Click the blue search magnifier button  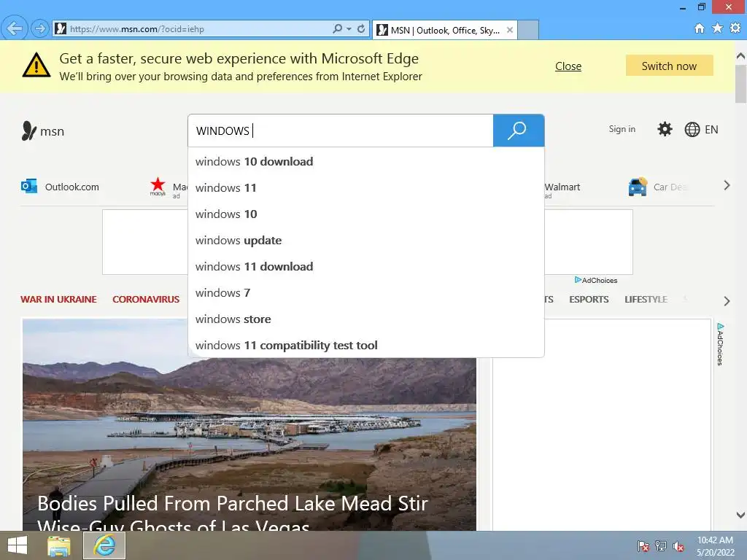(519, 131)
